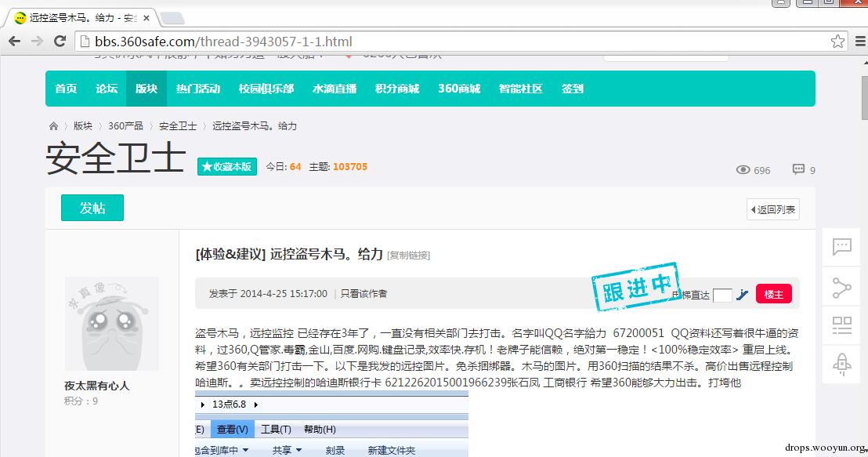Click the jump-to-floor arrow icon

[743, 295]
